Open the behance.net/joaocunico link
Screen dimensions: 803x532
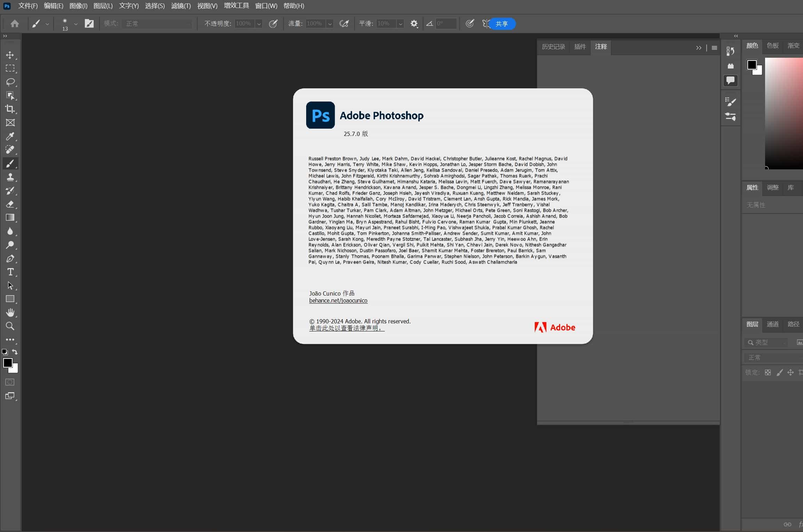[338, 300]
